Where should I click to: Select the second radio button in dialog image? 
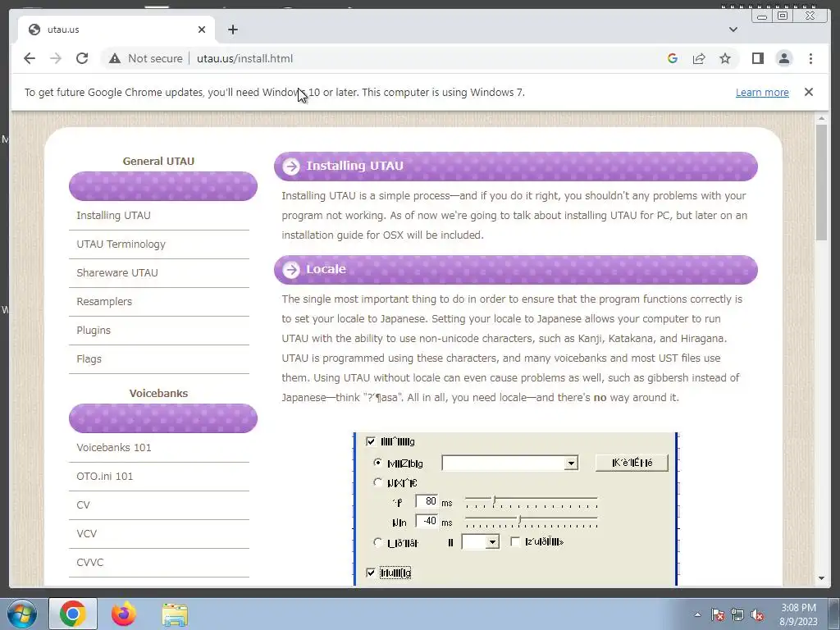tap(377, 482)
